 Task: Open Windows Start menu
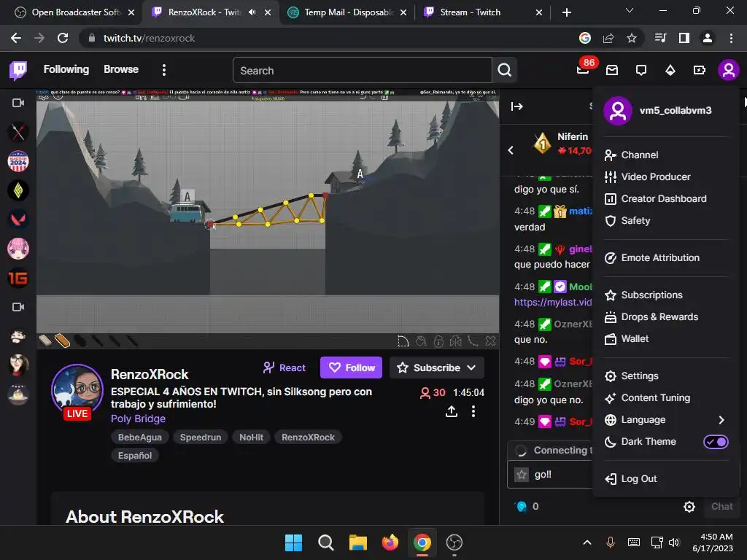pyautogui.click(x=293, y=542)
